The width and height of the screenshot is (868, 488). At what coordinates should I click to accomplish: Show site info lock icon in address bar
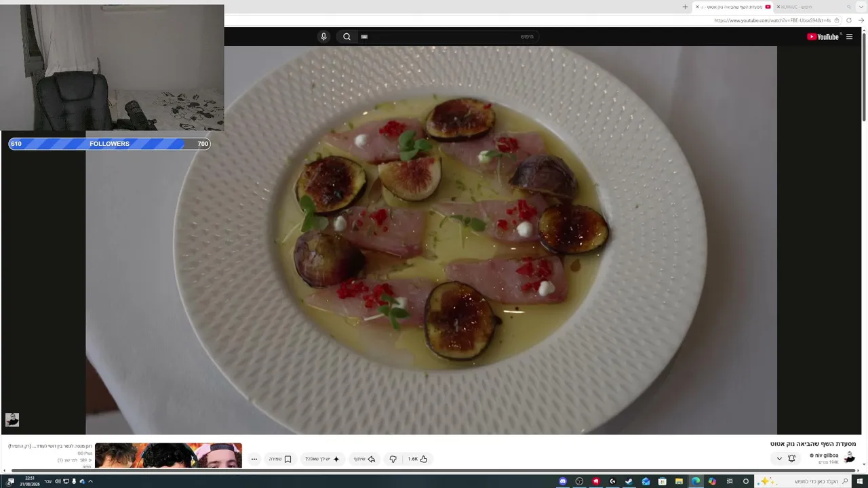pos(837,20)
